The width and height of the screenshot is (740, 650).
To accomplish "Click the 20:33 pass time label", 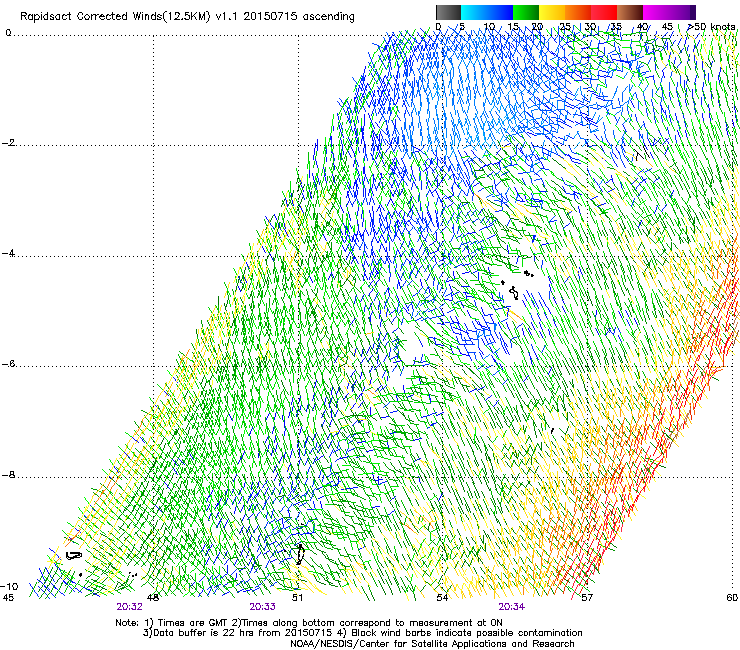I will coord(262,607).
